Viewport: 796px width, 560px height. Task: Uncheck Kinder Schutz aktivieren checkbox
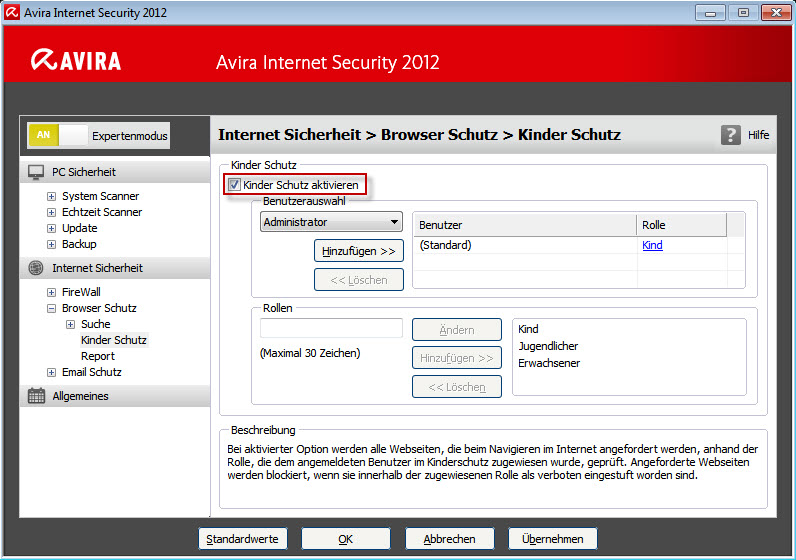(234, 185)
